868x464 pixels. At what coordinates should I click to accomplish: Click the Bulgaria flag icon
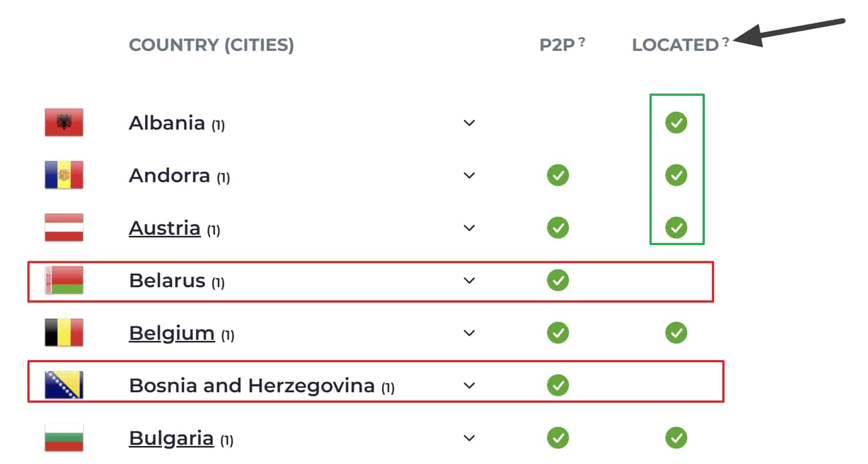click(64, 438)
